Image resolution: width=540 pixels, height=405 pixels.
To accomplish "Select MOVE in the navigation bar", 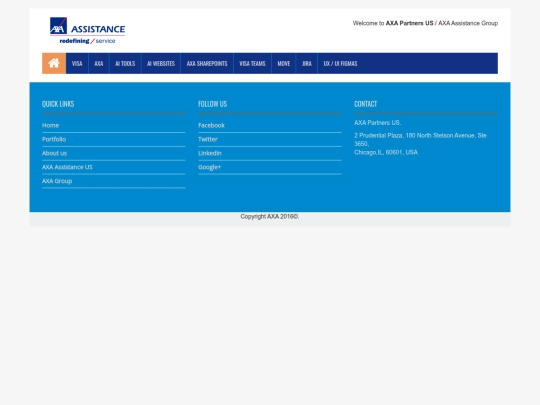I will coord(284,63).
